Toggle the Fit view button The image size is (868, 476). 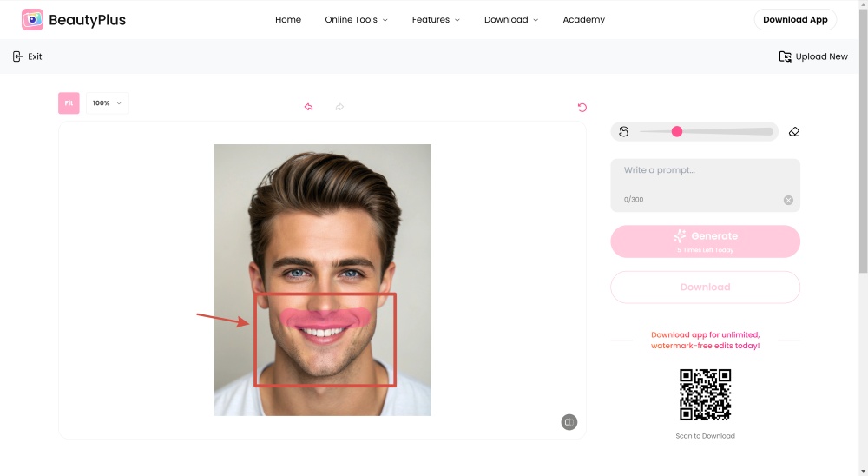tap(69, 103)
